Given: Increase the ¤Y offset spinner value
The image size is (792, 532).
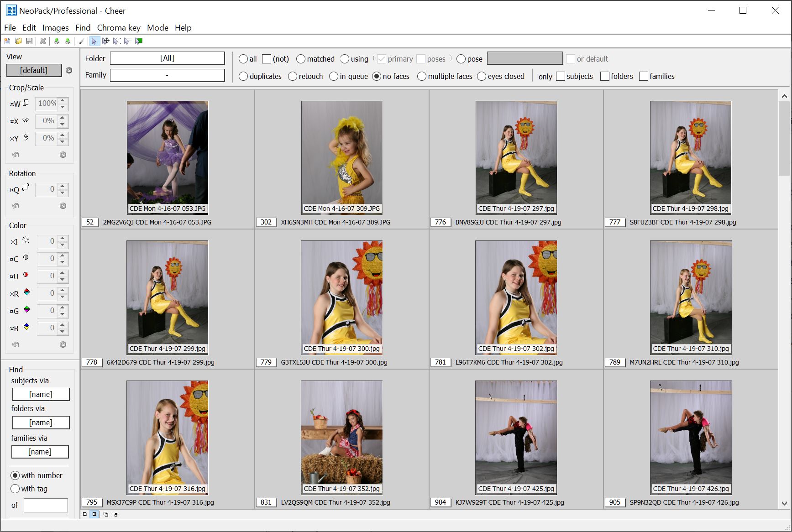Looking at the screenshot, I should coord(63,135).
